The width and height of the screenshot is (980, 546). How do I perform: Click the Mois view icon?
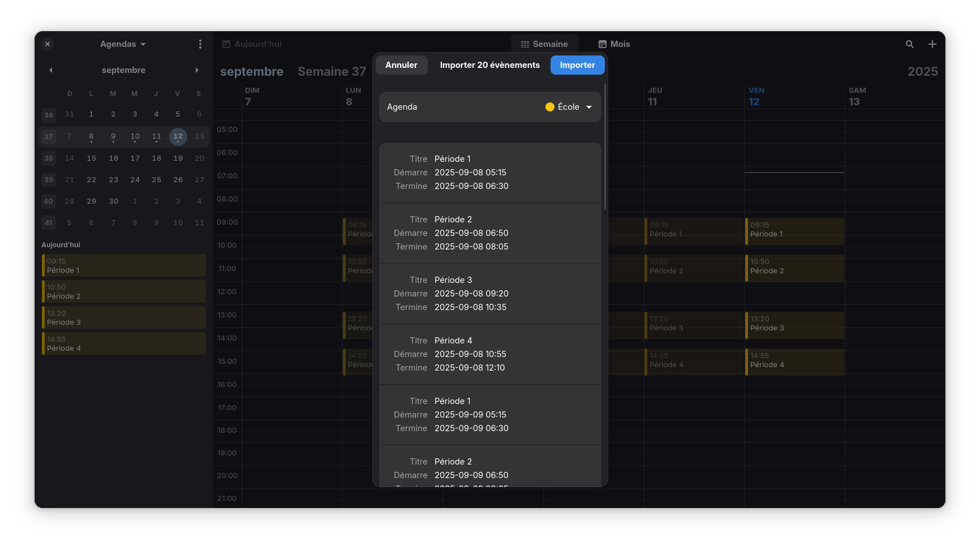pos(603,44)
